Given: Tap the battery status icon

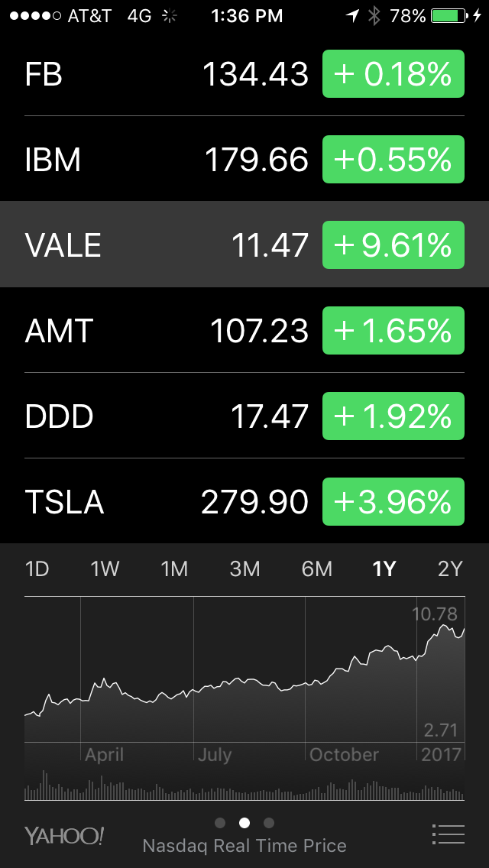Looking at the screenshot, I should [x=449, y=15].
